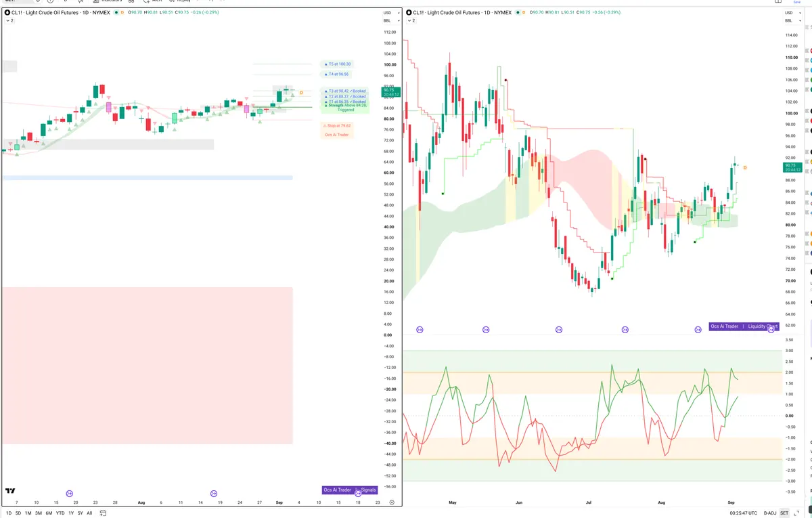Select 5Y date range
Viewport: 812px width, 518px height.
[x=81, y=513]
